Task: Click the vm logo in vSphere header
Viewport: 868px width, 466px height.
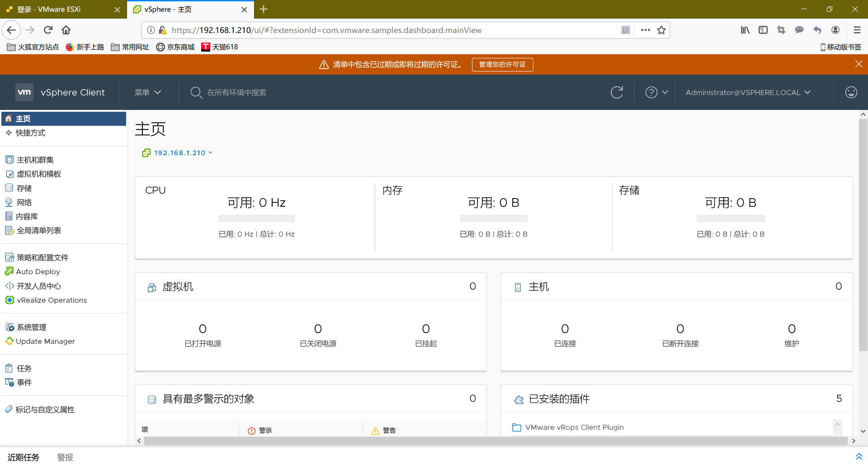Action: tap(24, 92)
